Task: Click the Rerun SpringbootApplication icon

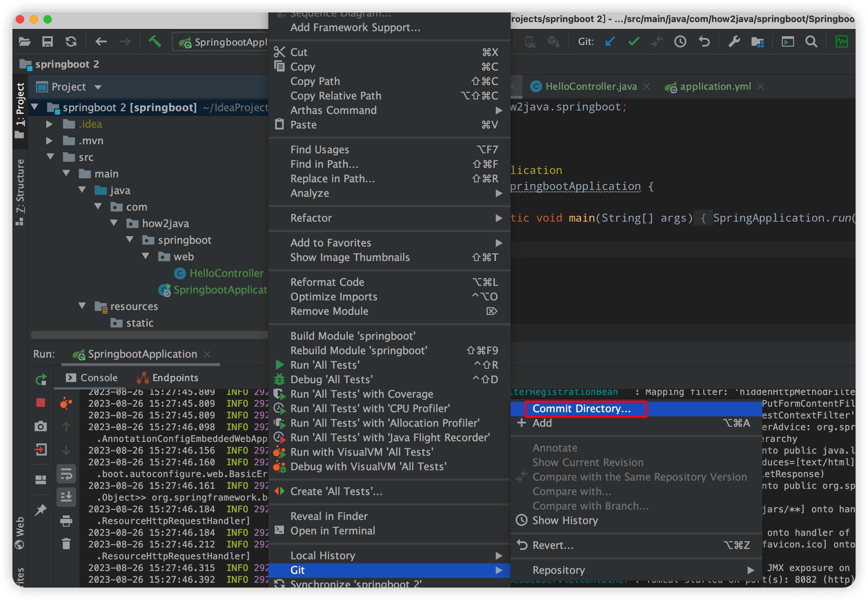Action: pos(41,379)
